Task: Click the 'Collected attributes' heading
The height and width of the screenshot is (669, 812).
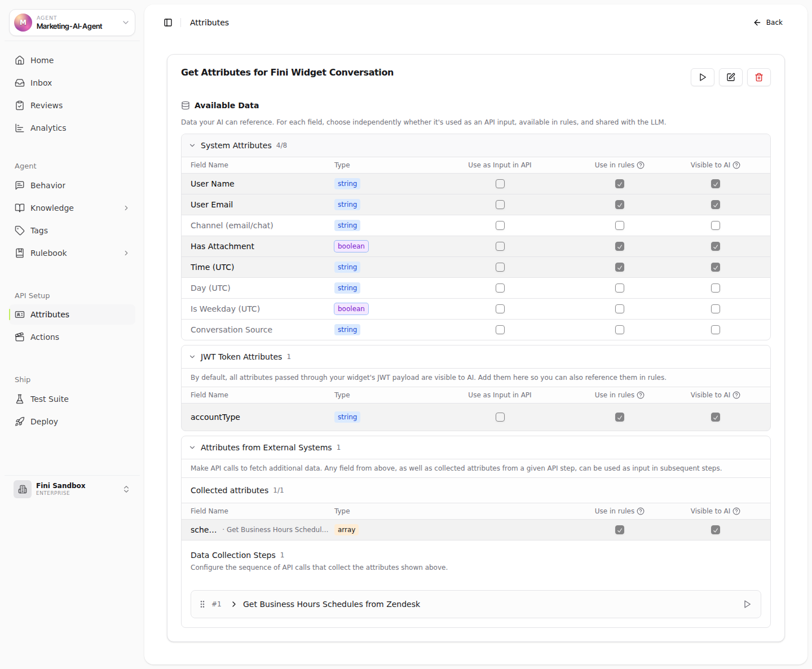Action: pos(230,490)
